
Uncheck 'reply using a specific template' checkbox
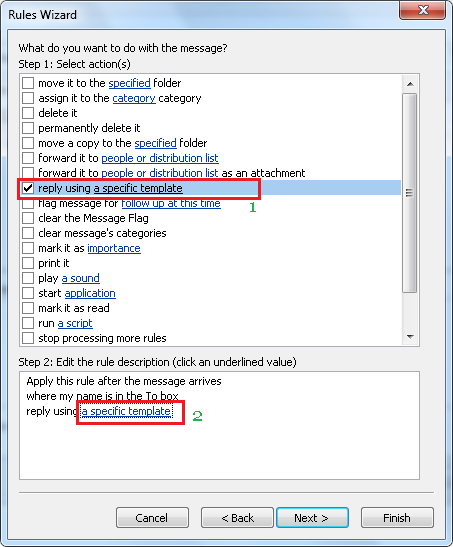(28, 188)
